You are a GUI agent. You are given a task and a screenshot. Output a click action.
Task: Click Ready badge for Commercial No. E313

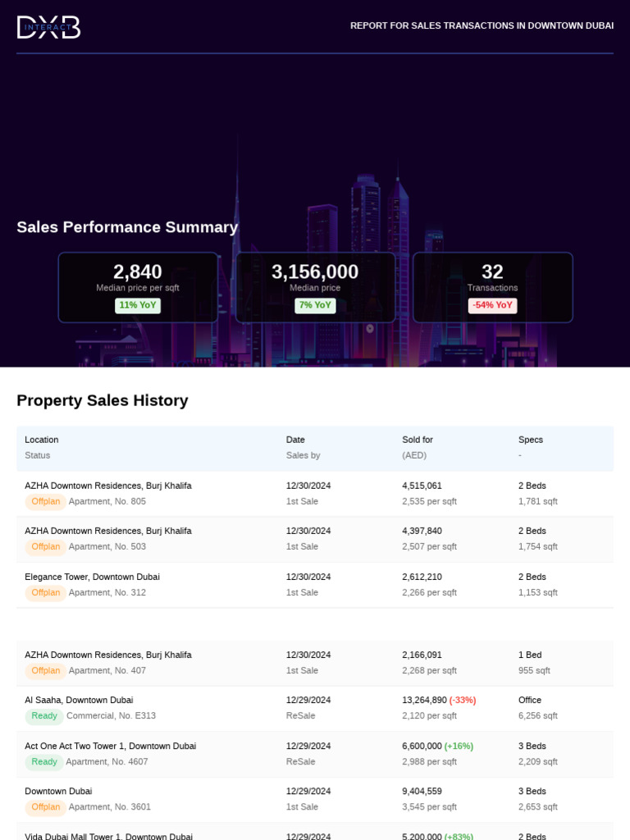point(44,716)
